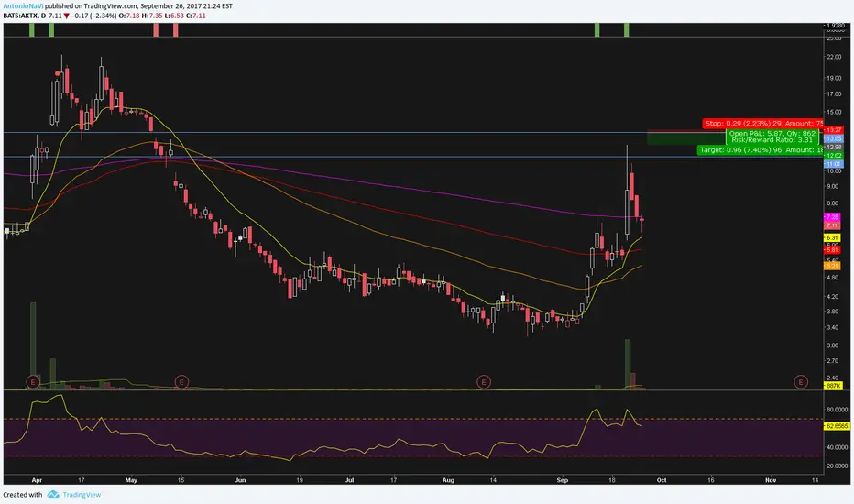
Task: Click the blue 11.01 price tag
Action: pyautogui.click(x=833, y=164)
